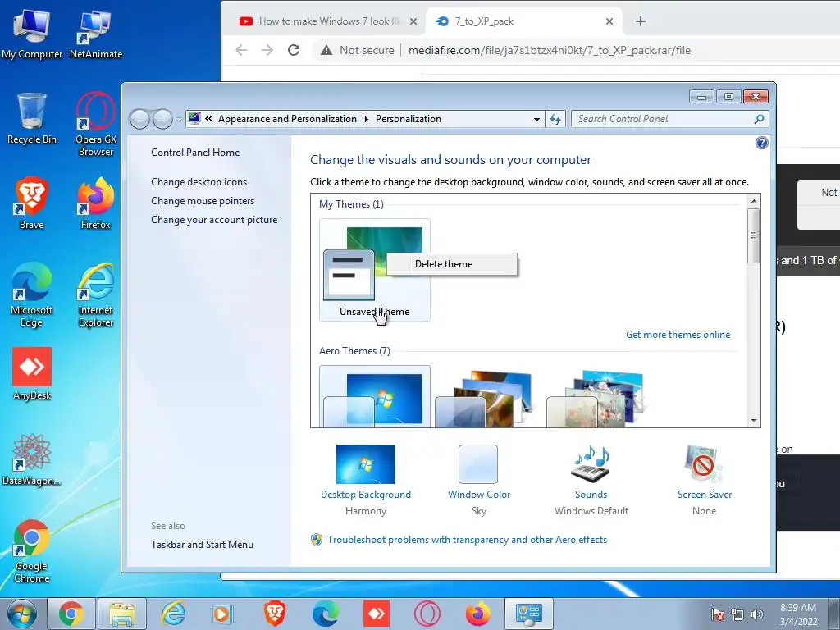Select Google Chrome desktop shortcut
The width and height of the screenshot is (840, 630).
pyautogui.click(x=32, y=552)
